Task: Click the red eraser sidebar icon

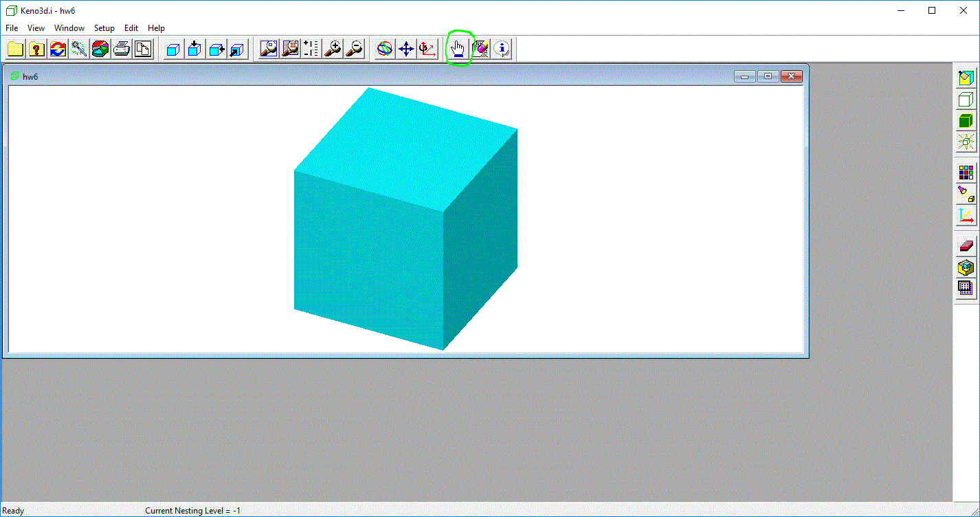Action: pos(966,245)
